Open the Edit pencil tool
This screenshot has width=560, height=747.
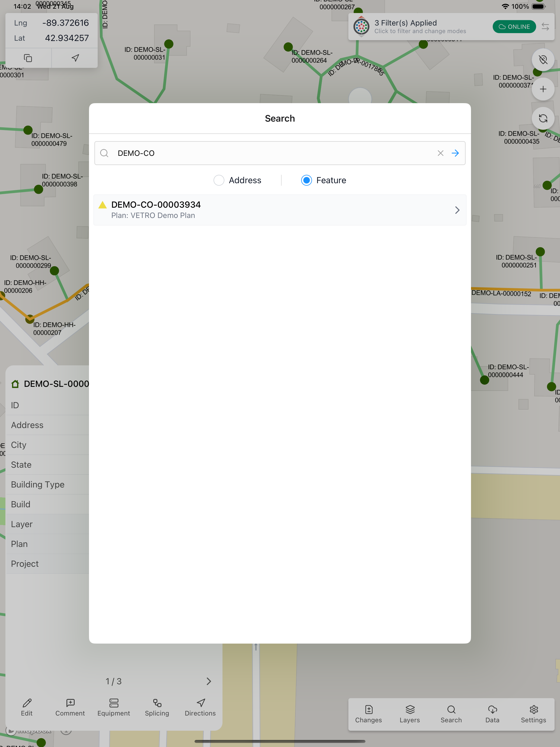[27, 707]
